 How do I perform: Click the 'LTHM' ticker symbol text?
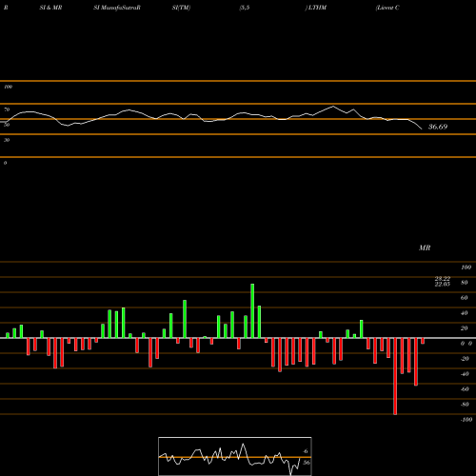click(317, 8)
